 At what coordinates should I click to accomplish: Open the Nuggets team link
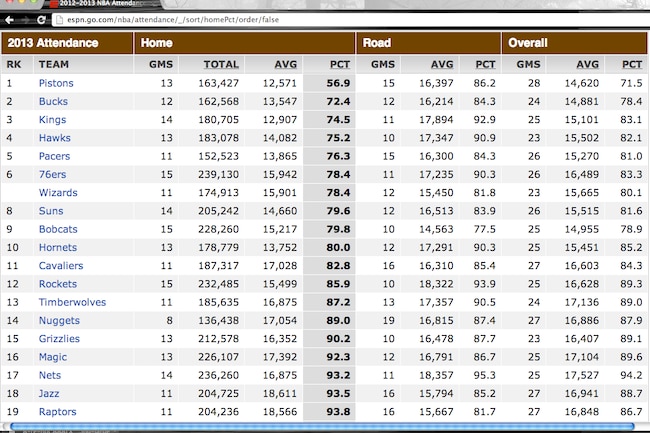pos(59,320)
